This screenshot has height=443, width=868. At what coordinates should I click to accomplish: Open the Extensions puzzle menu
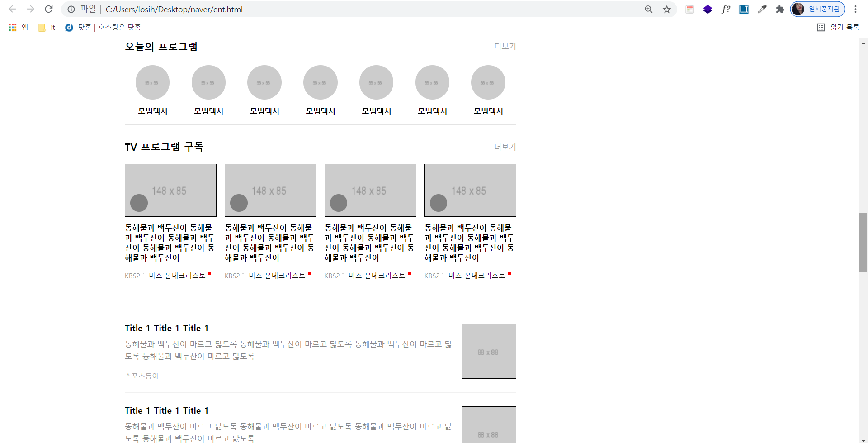point(780,9)
